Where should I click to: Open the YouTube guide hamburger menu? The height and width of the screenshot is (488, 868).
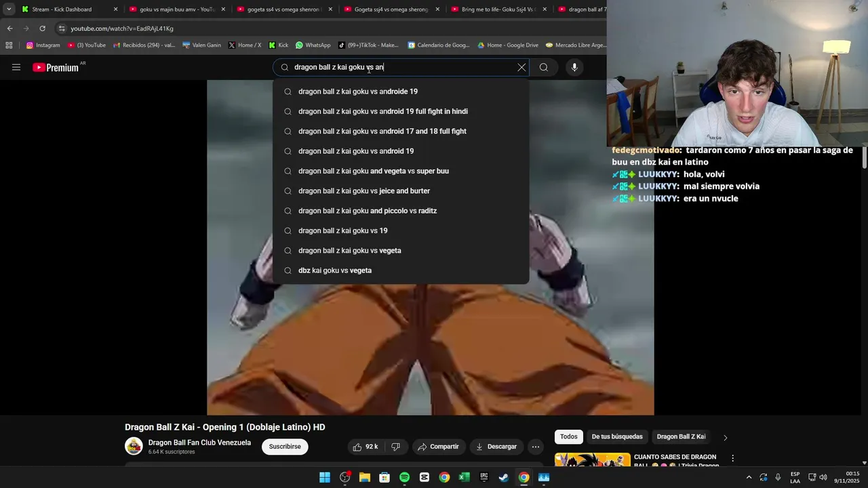click(16, 67)
